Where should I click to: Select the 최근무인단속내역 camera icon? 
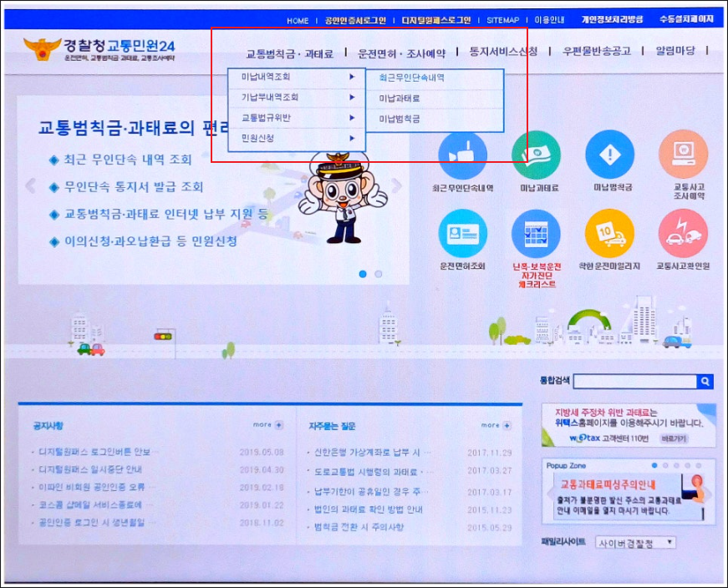coord(462,155)
